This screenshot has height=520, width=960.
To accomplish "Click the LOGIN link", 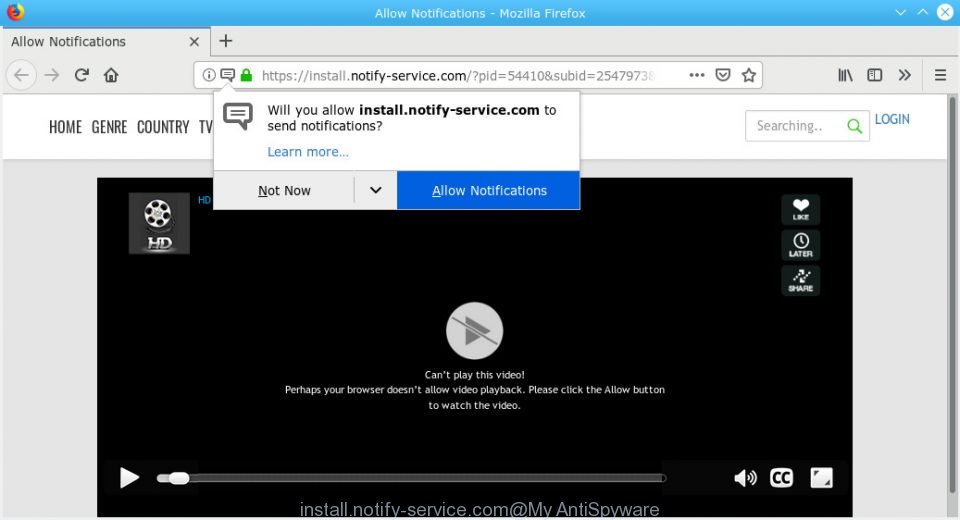I will coord(892,119).
